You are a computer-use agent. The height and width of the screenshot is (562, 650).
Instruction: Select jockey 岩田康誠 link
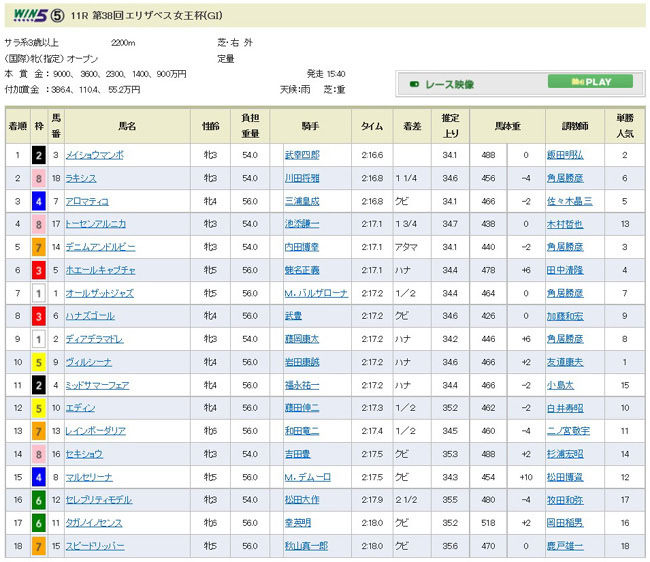[302, 361]
